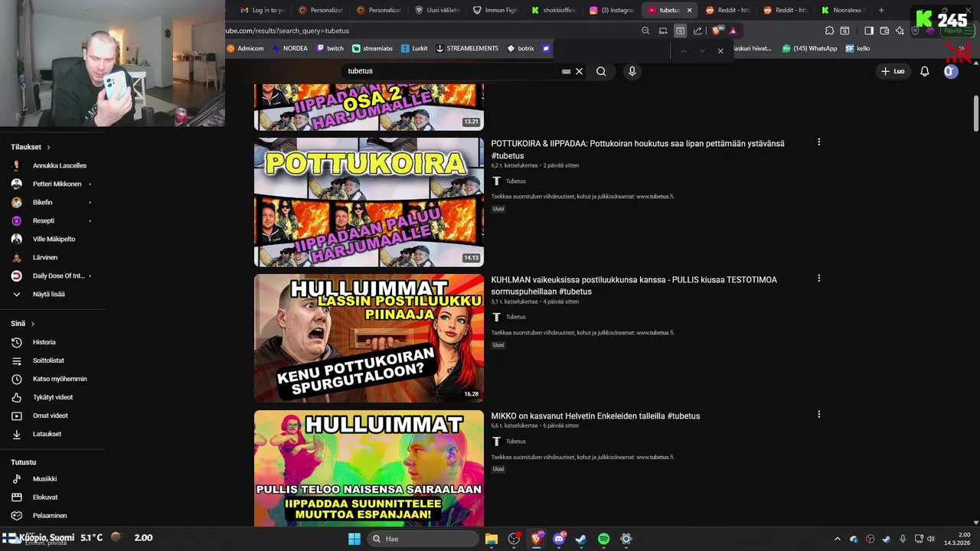Screen dimensions: 980x551
Task: Switch to the Immun Figh browser tab
Action: [x=495, y=10]
